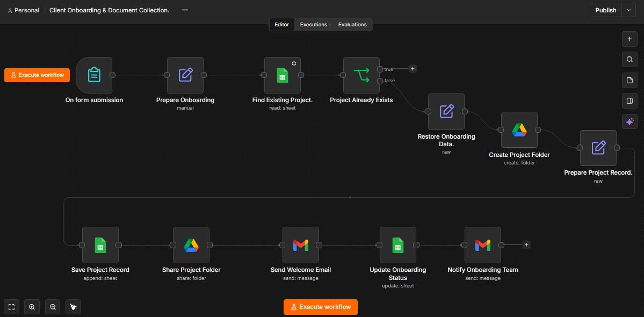Click the false output connector
The height and width of the screenshot is (317, 644).
pos(380,81)
